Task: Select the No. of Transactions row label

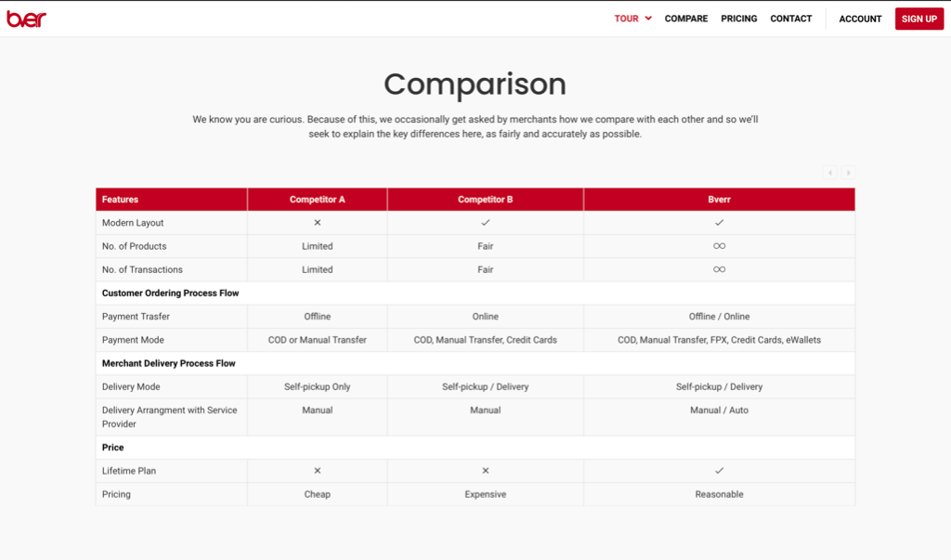Action: 142,269
